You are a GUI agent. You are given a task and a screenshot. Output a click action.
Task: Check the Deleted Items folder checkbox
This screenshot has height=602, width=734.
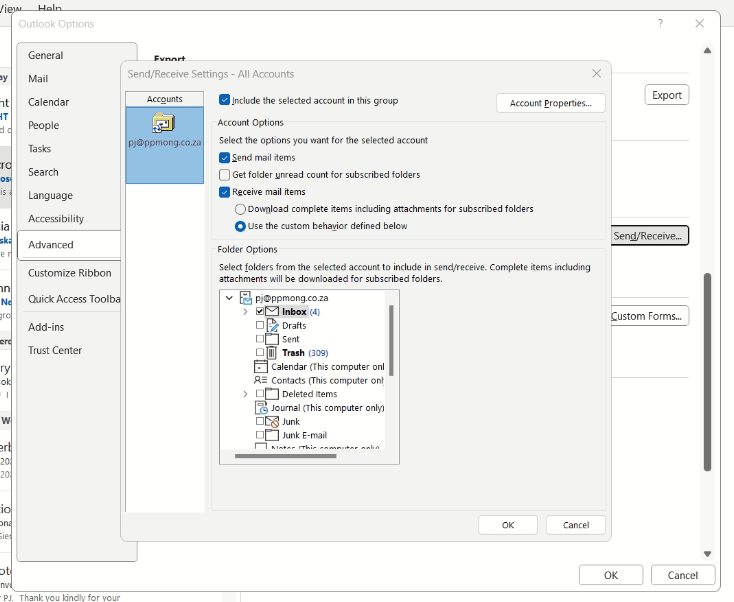coord(260,394)
